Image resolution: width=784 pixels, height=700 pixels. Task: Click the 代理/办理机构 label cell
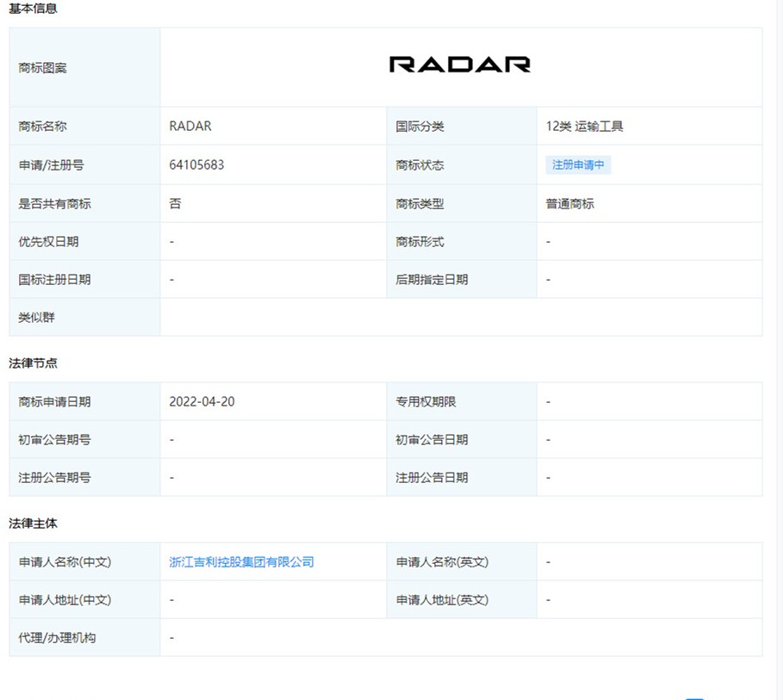tap(84, 637)
